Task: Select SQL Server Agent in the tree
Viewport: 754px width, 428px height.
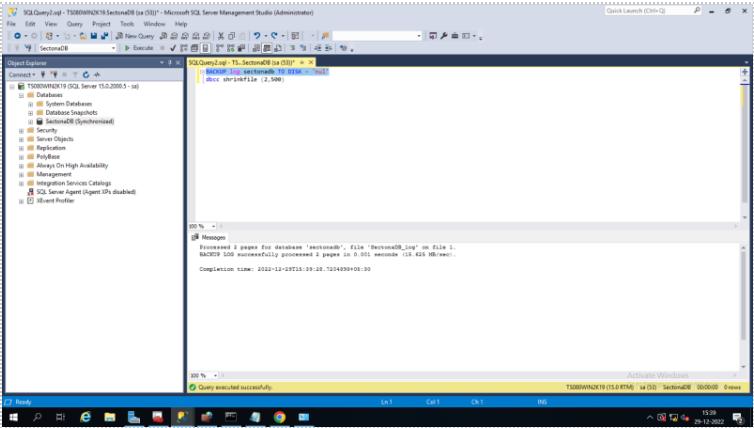Action: 85,191
